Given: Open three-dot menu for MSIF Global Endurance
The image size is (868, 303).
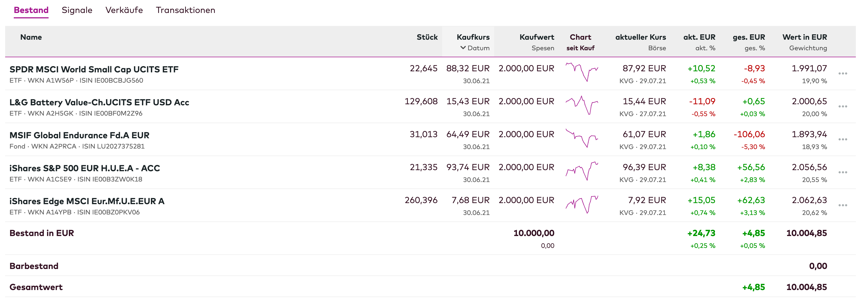Looking at the screenshot, I should coord(842,139).
